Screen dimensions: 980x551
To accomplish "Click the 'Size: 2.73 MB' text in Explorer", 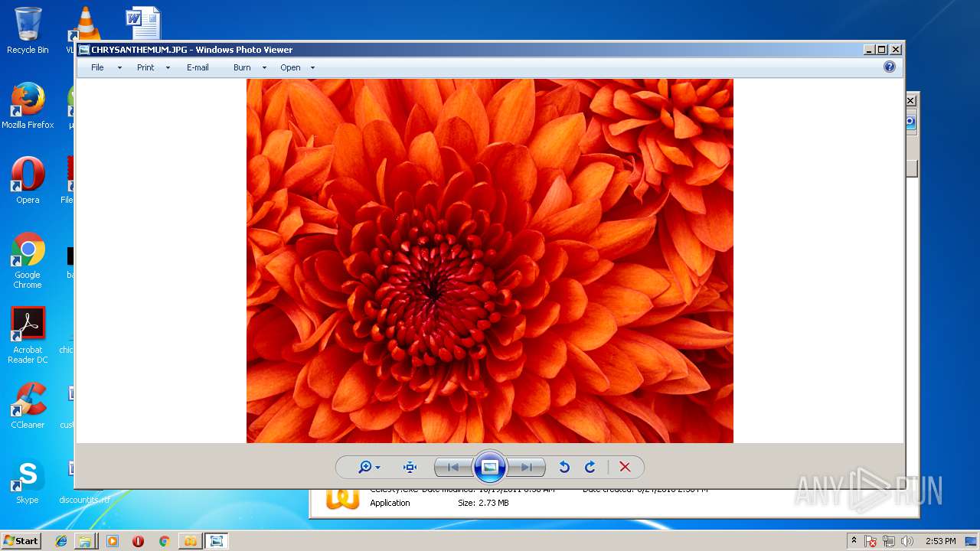I will tap(483, 503).
